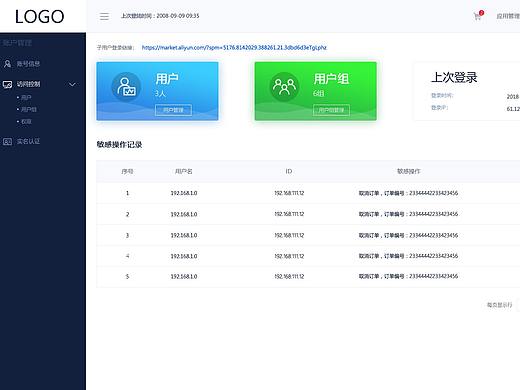The image size is (520, 390).
Task: Click 192.168.1.0 in row 5
Action: [184, 276]
